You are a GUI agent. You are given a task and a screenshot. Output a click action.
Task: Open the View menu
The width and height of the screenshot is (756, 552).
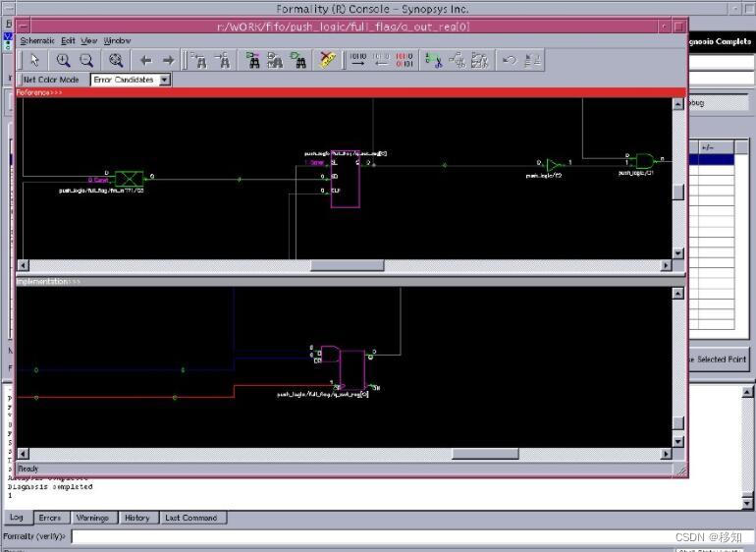pyautogui.click(x=89, y=41)
